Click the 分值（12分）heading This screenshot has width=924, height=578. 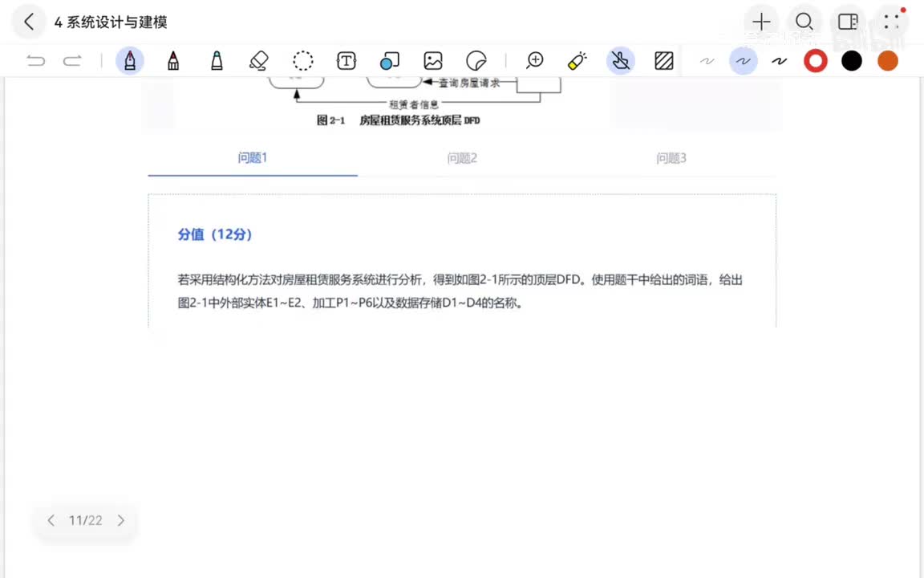(215, 234)
